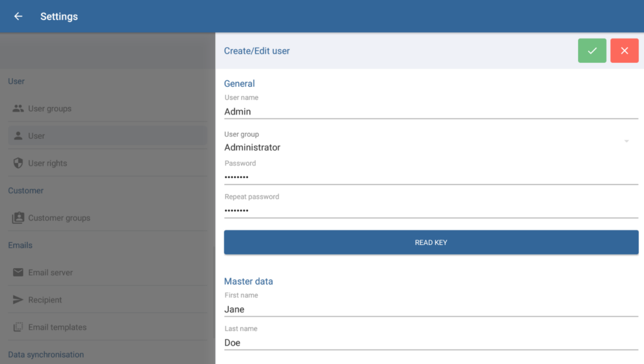Select Email templates in settings list
The width and height of the screenshot is (644, 364).
click(x=57, y=327)
